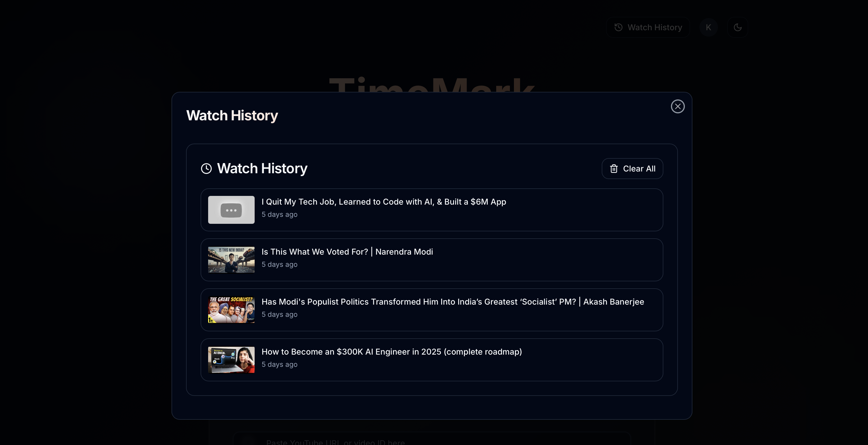This screenshot has width=868, height=445.
Task: Open the 'Is This New India?' thumbnail
Action: [x=231, y=260]
